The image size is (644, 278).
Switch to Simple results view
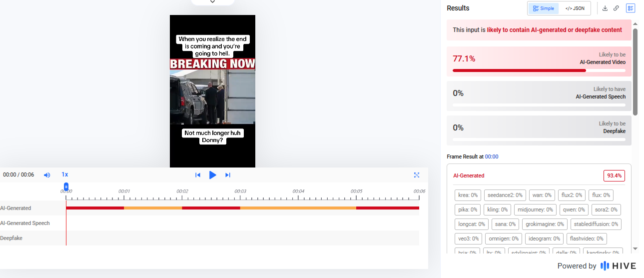tap(544, 8)
